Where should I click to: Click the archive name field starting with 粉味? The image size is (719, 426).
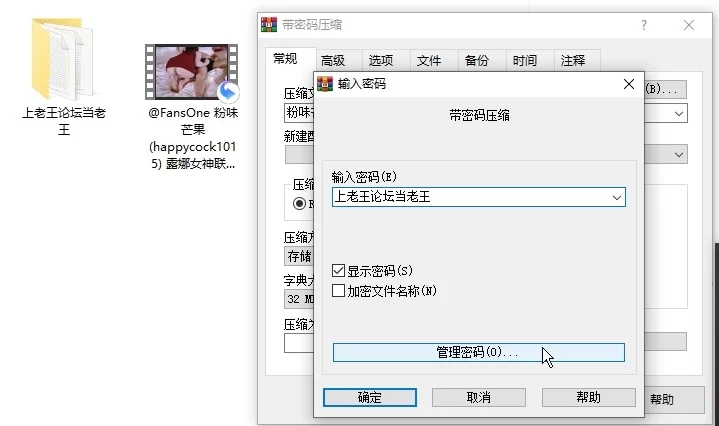coord(299,113)
